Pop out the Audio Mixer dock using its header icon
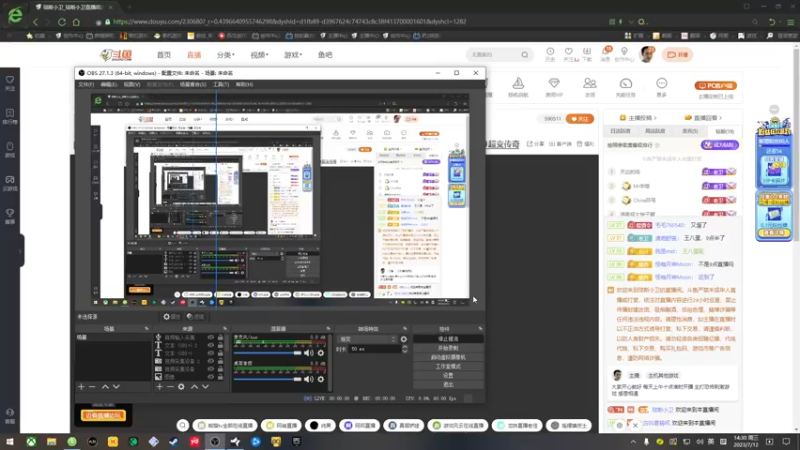800x450 pixels. click(328, 329)
